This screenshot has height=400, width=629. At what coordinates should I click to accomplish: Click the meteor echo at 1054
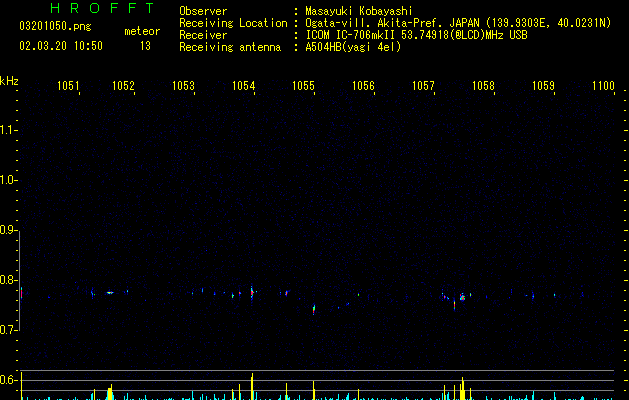click(x=252, y=292)
